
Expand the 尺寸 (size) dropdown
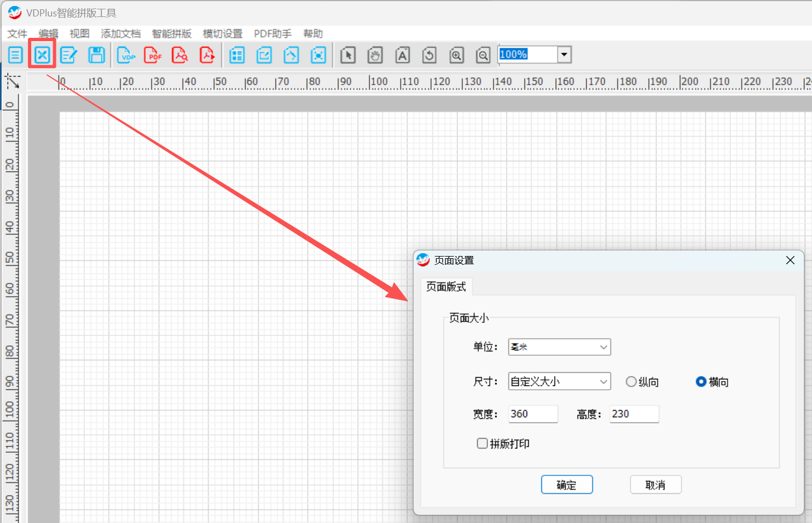[559, 382]
